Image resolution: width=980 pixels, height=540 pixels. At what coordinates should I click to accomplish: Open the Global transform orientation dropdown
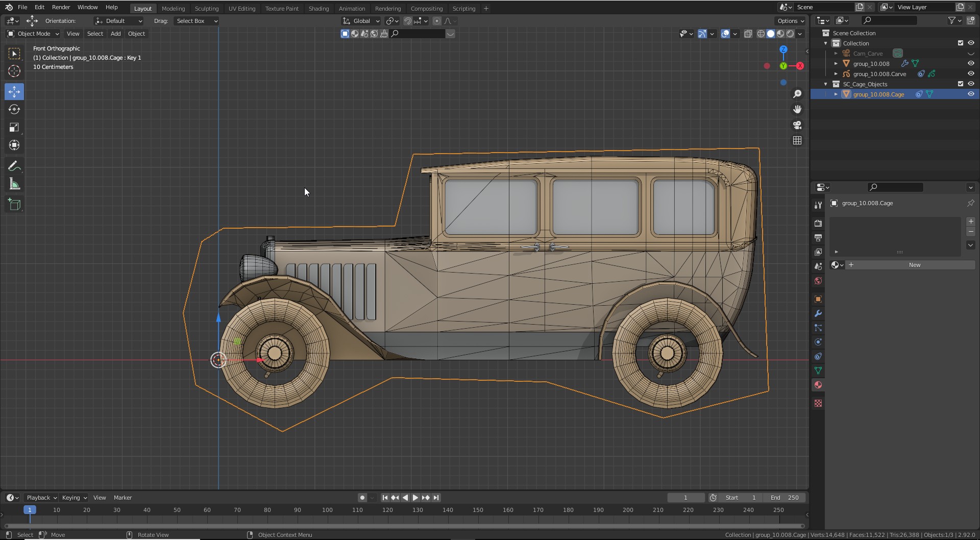point(361,21)
